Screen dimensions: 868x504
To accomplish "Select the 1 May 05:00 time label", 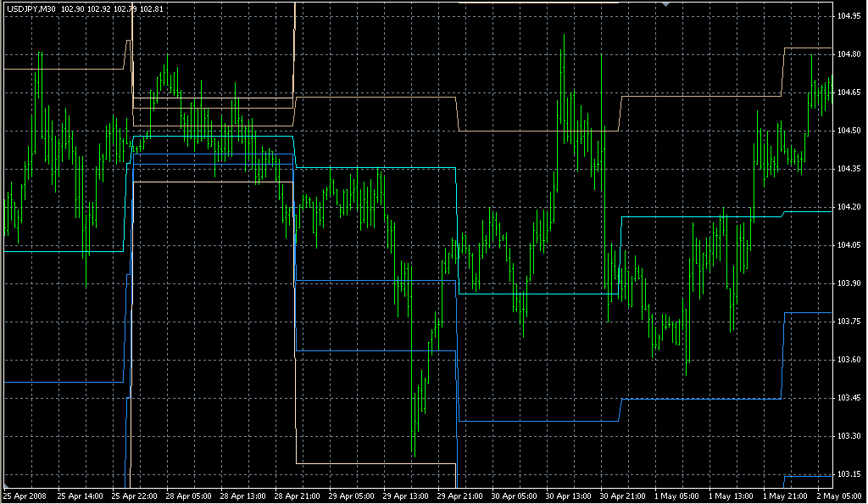I will click(x=676, y=496).
